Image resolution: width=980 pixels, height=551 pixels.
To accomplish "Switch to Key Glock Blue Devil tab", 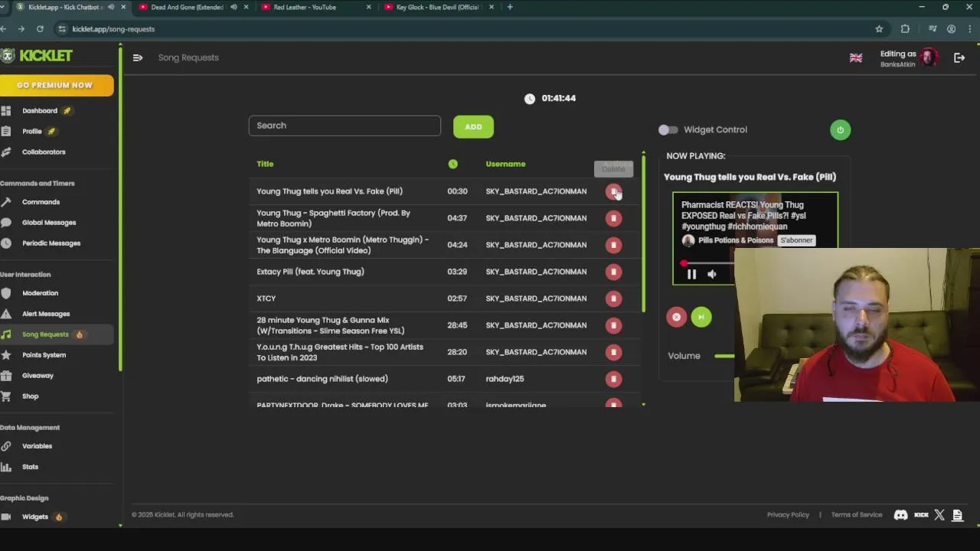I will pyautogui.click(x=437, y=7).
